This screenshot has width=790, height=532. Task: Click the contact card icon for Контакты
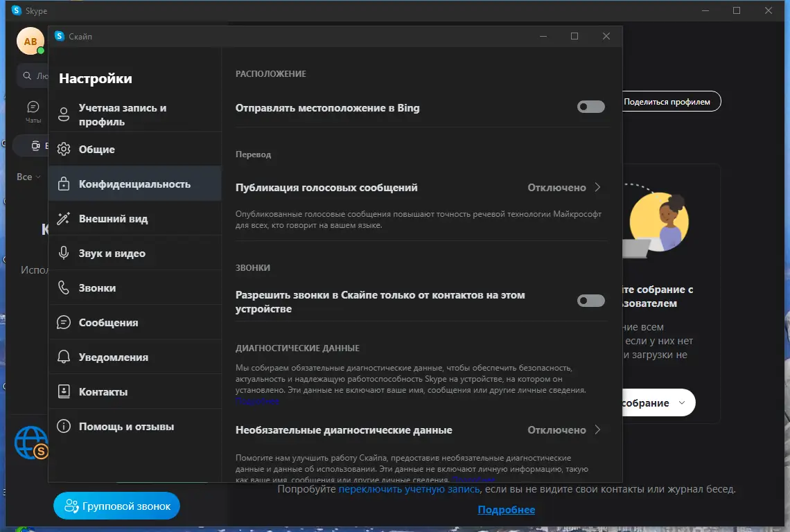pyautogui.click(x=64, y=391)
